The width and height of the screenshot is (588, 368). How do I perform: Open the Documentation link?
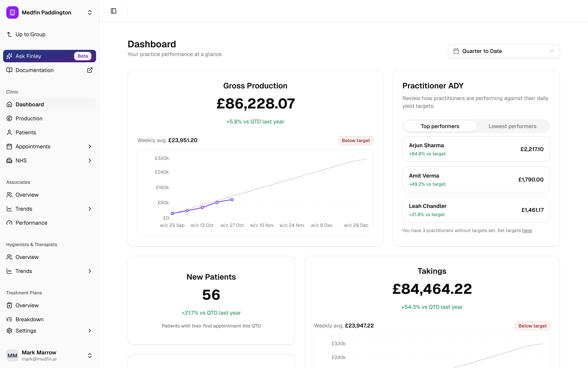pyautogui.click(x=50, y=70)
